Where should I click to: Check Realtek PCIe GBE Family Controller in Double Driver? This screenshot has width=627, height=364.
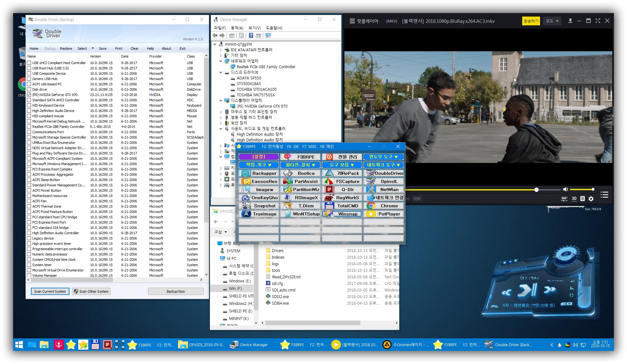point(29,127)
